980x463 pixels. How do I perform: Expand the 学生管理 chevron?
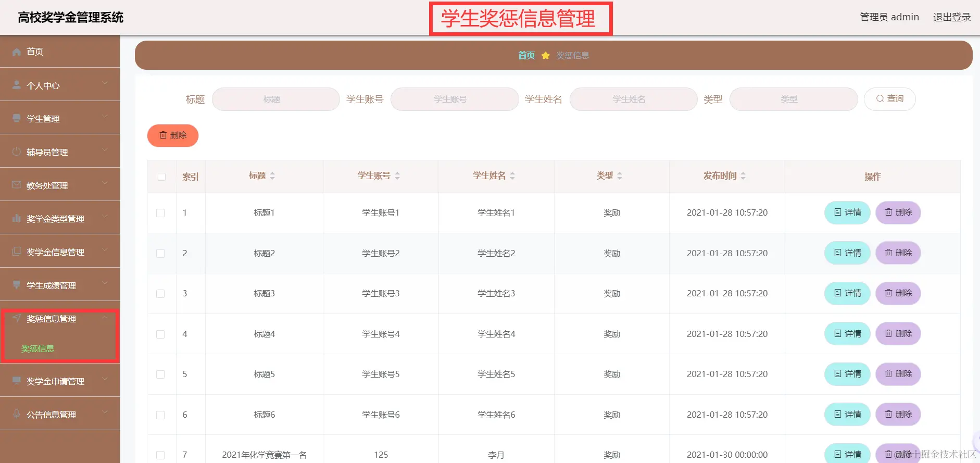(x=105, y=117)
